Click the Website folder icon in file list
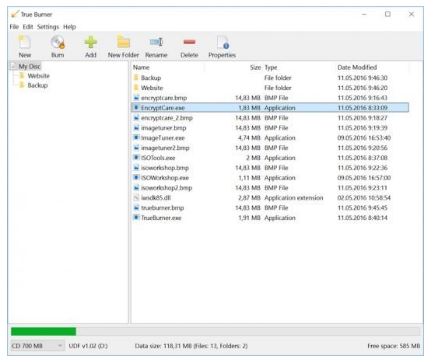This screenshot has width=433, height=362. (136, 88)
